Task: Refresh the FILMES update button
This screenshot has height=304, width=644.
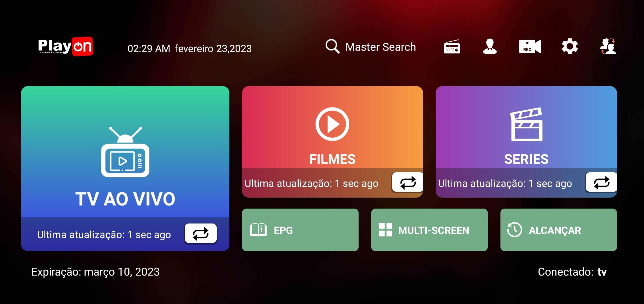Action: pyautogui.click(x=408, y=183)
